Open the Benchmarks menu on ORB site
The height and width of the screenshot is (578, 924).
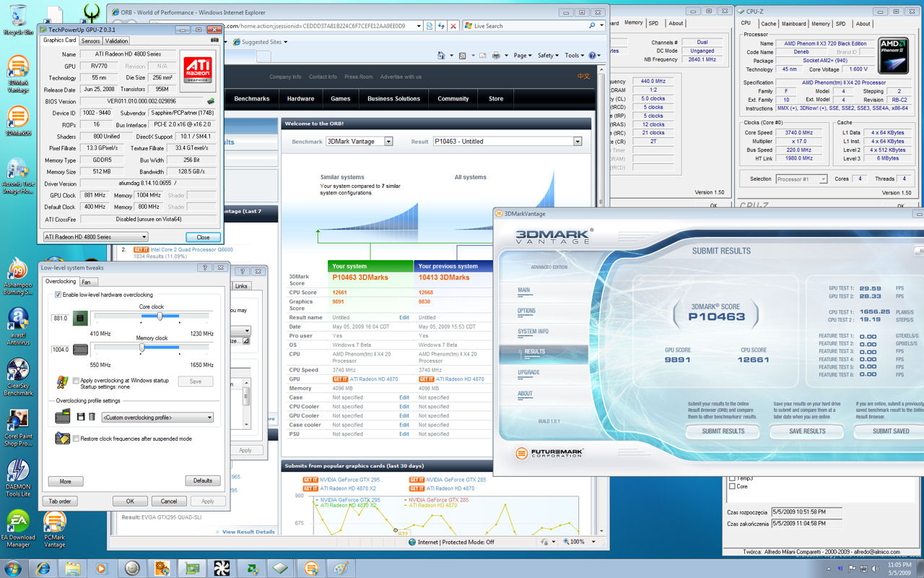(x=252, y=99)
